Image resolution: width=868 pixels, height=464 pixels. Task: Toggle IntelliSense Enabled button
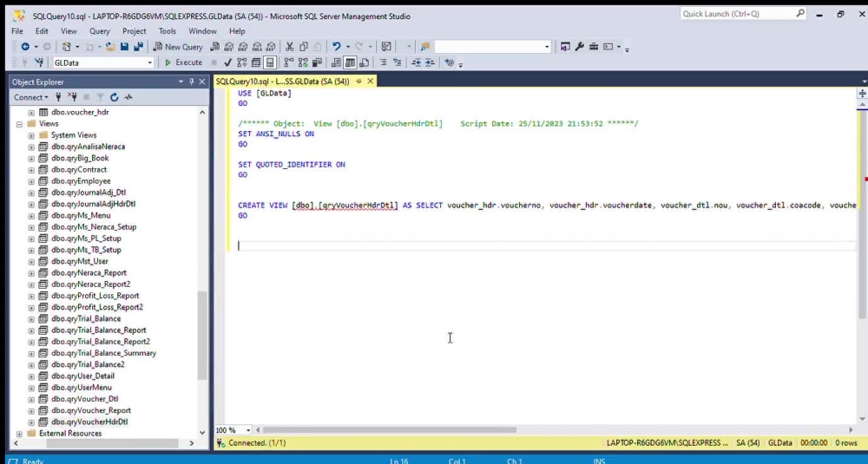tap(270, 62)
